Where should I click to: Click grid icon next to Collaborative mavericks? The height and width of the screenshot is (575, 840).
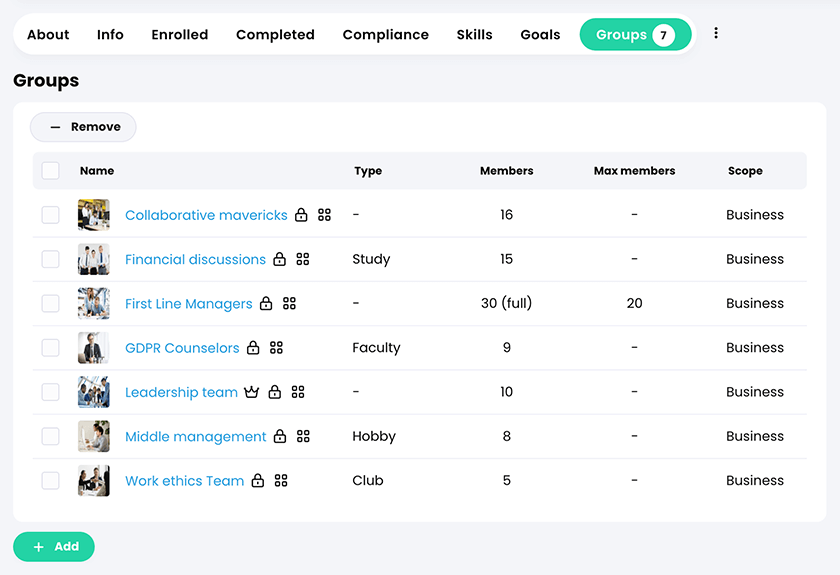324,215
